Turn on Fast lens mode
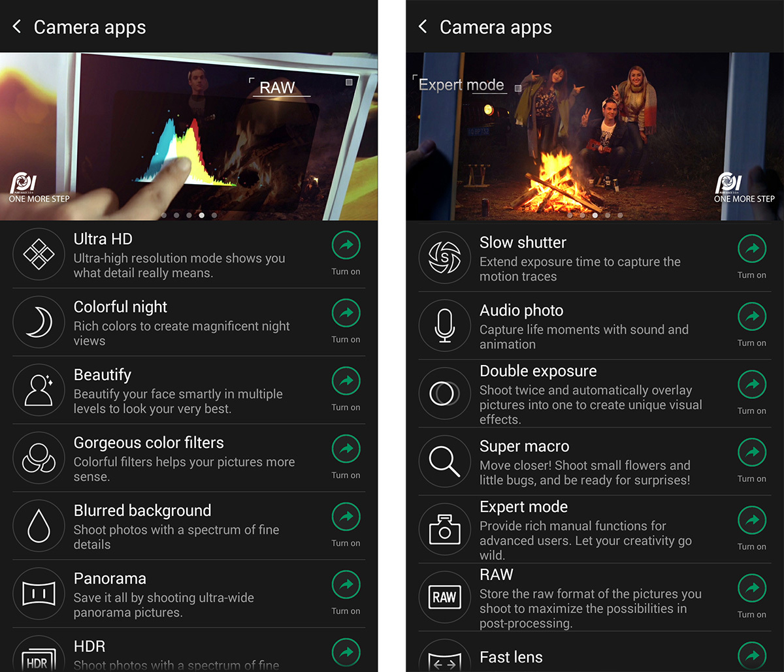 coord(752,656)
